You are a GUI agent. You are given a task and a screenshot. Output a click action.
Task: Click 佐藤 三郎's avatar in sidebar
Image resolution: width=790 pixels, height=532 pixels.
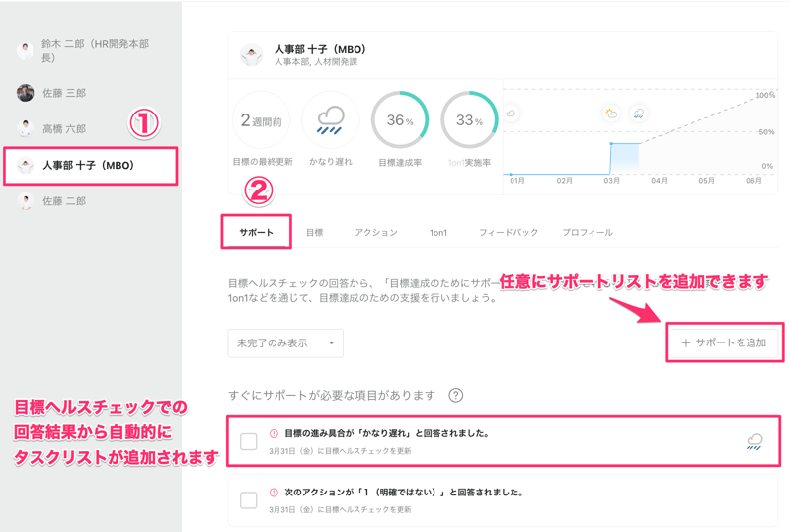26,93
